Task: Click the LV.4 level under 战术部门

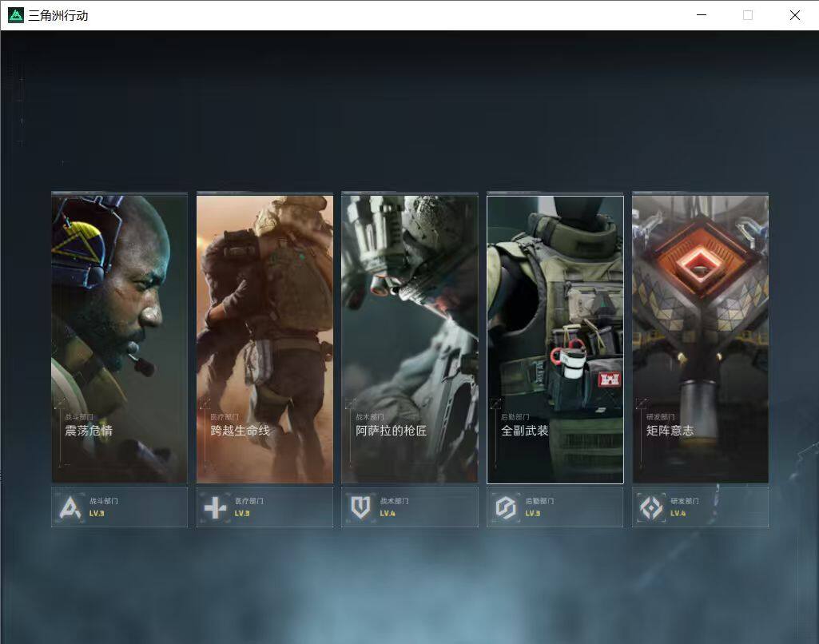Action: point(388,514)
